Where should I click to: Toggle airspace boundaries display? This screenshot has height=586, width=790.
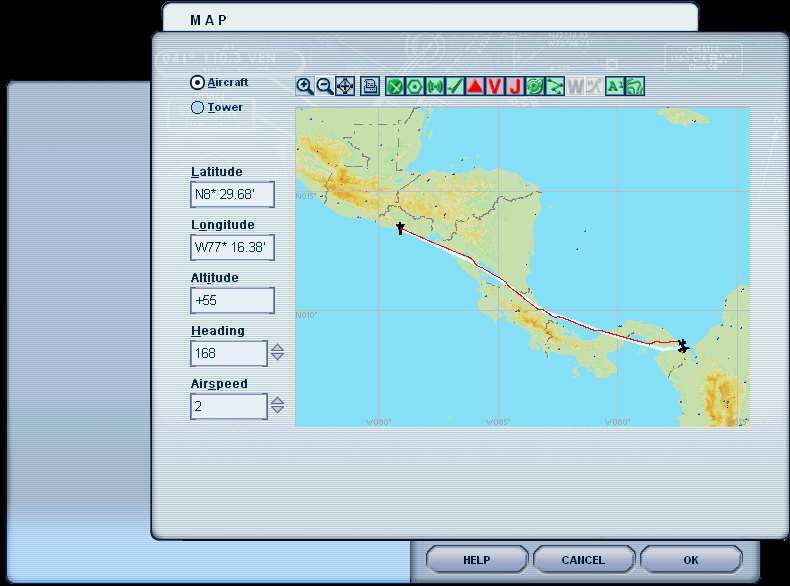click(535, 86)
